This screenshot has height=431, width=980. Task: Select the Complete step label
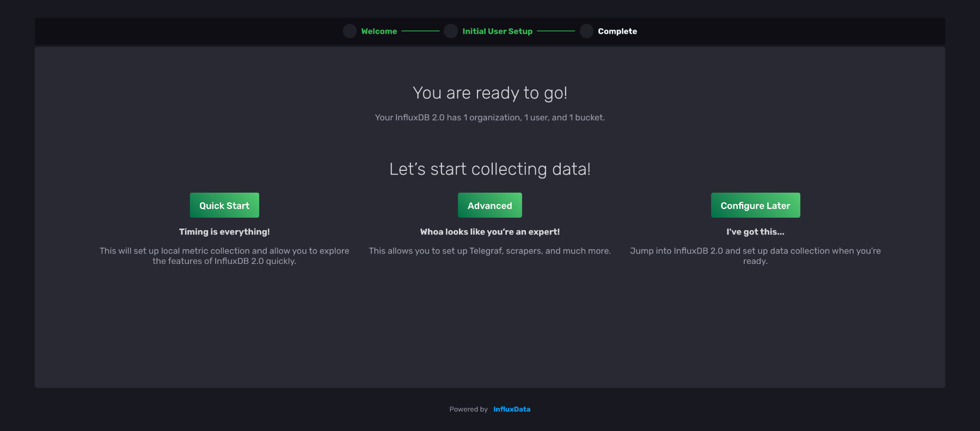617,32
